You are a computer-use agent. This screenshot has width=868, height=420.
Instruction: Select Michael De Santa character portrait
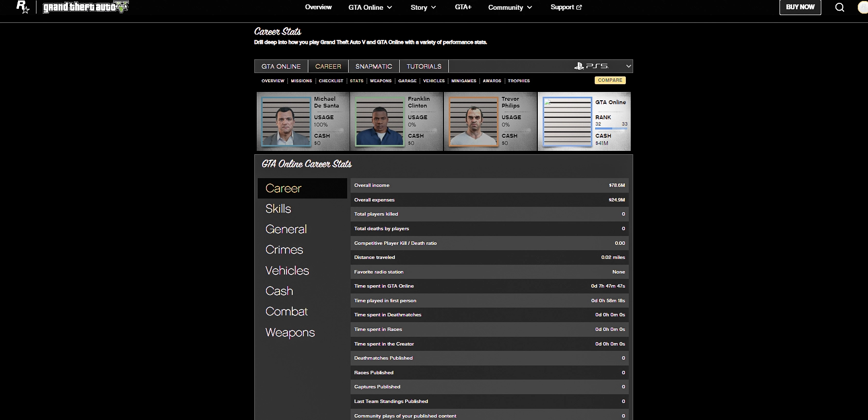point(286,122)
